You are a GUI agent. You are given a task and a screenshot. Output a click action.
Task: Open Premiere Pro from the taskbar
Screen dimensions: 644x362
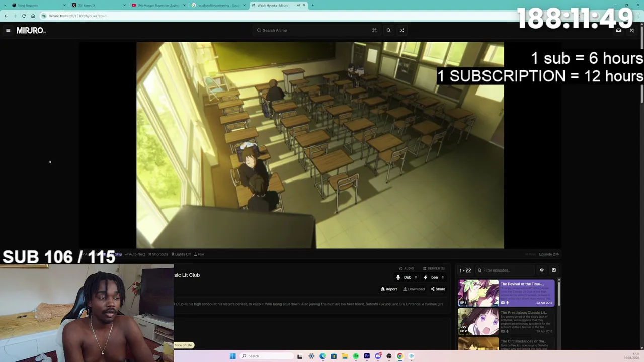pyautogui.click(x=367, y=356)
